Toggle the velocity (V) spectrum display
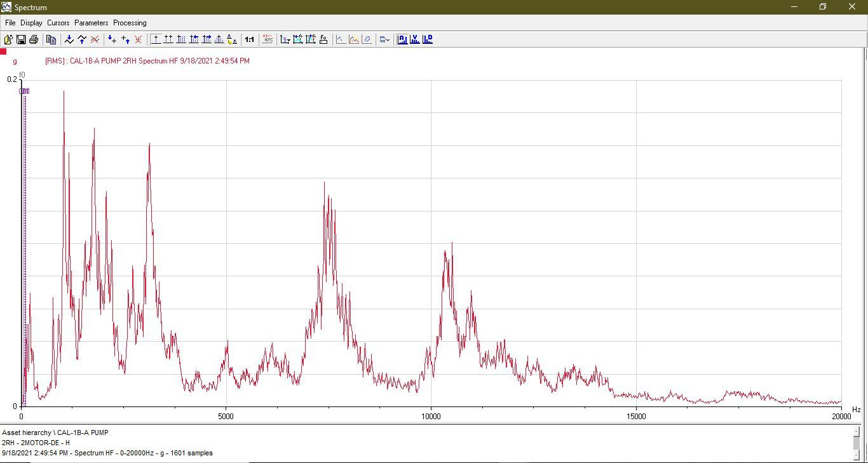 tap(415, 39)
